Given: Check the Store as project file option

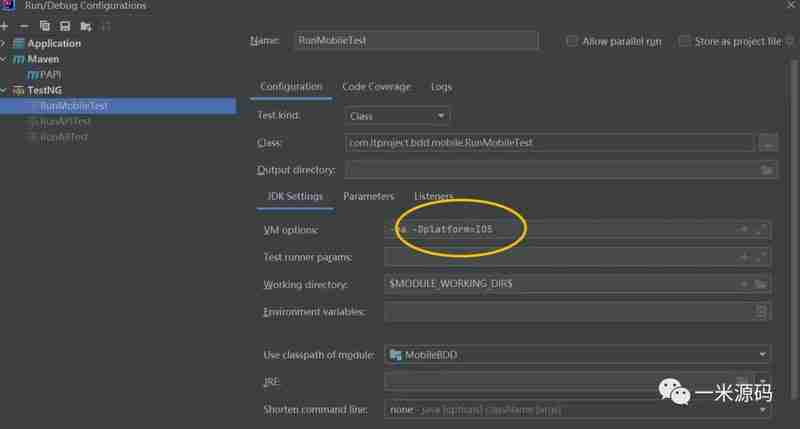Looking at the screenshot, I should tap(684, 41).
